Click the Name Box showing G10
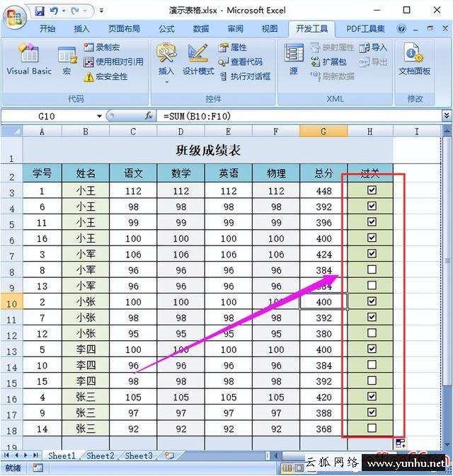Image resolution: width=453 pixels, height=476 pixels. (x=49, y=116)
